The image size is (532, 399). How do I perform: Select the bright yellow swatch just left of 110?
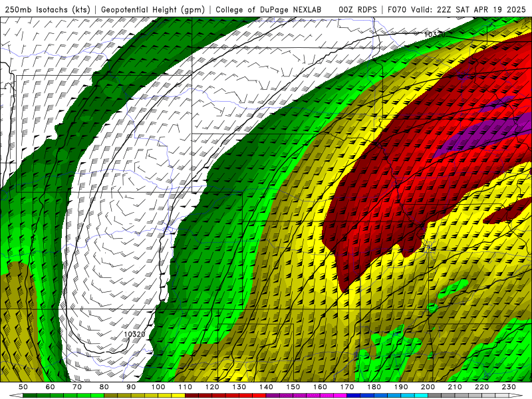(178, 396)
